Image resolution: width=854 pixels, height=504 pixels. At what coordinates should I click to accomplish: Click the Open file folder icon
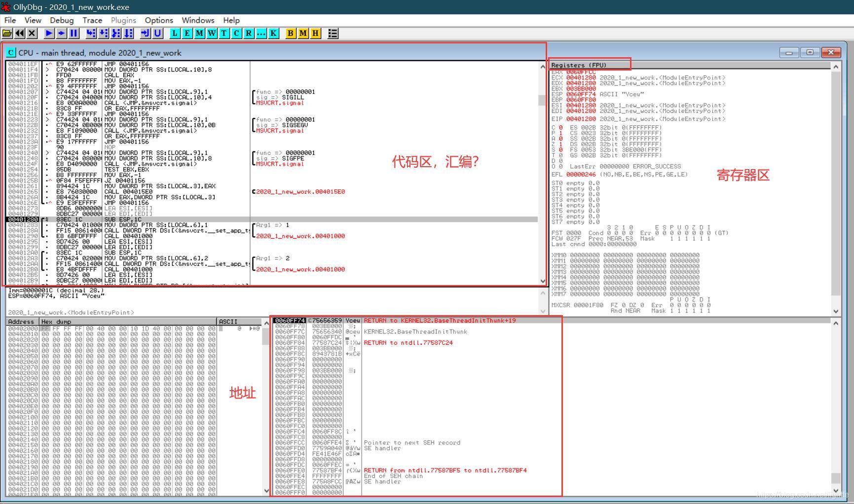pos(7,33)
